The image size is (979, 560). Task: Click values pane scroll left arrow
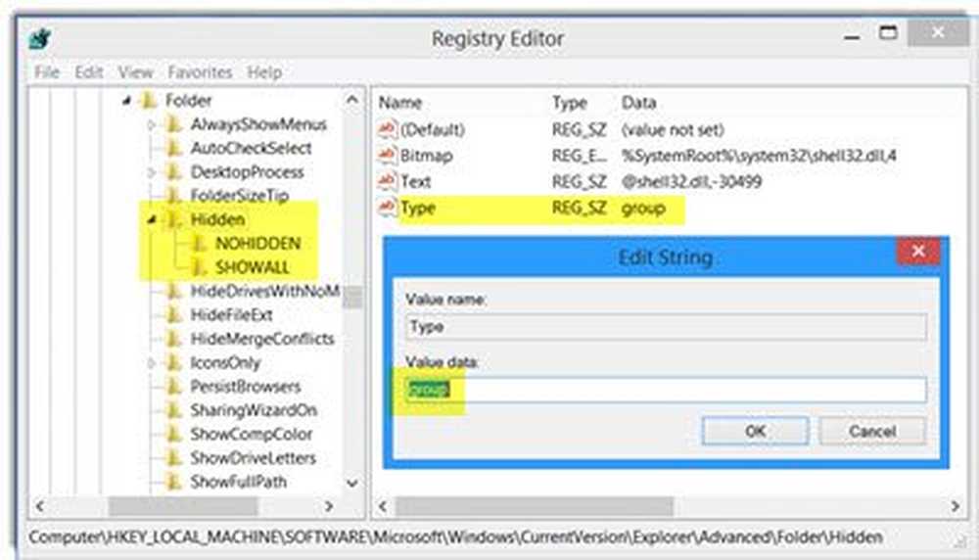(x=382, y=506)
